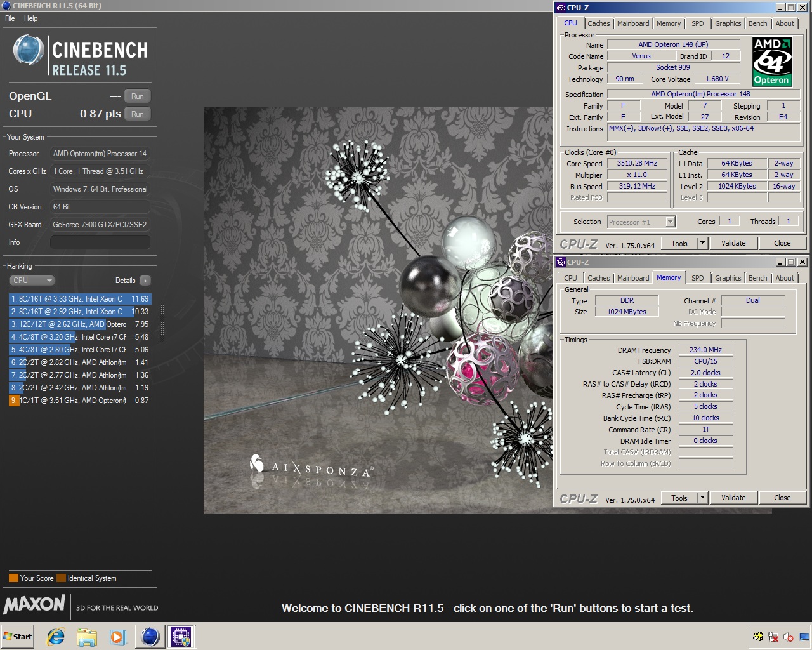Click the panel splitter handle beside Ranking
The image size is (812, 650).
[162, 324]
